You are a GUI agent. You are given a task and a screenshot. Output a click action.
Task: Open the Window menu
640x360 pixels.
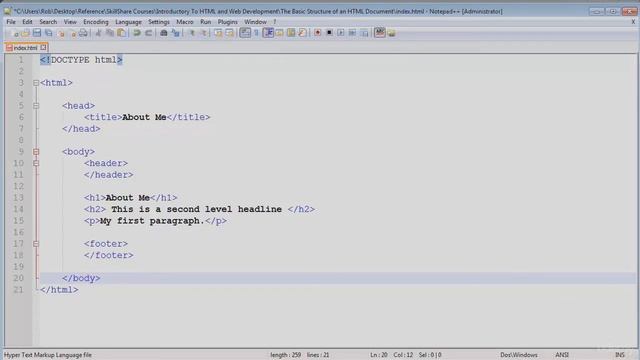(x=255, y=22)
